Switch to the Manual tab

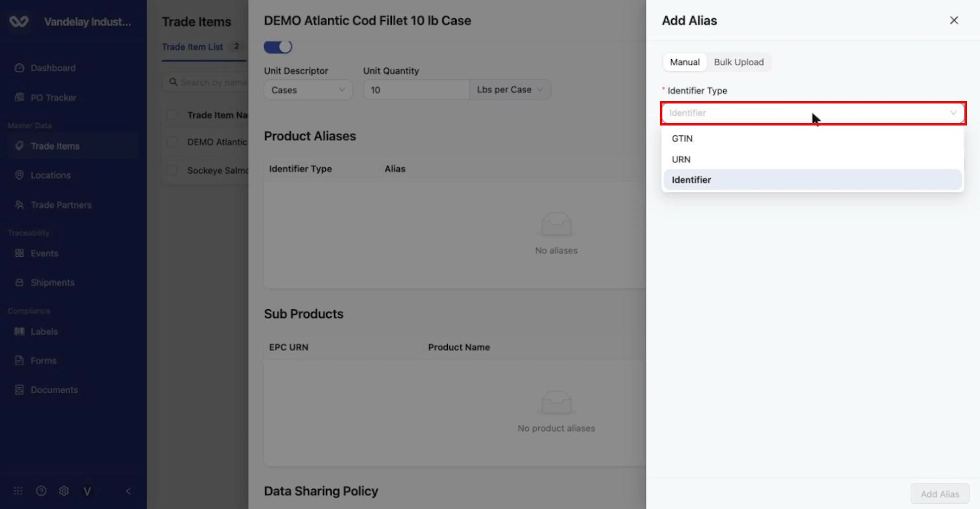click(684, 62)
